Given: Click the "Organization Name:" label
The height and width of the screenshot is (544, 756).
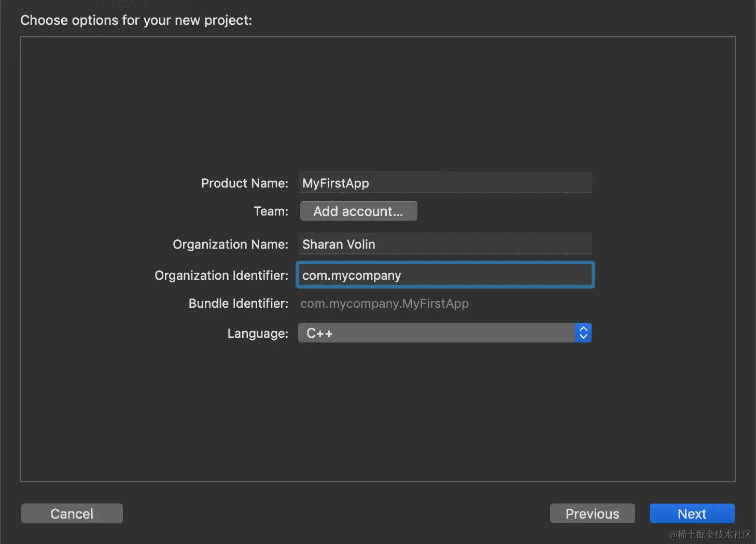Looking at the screenshot, I should tap(230, 245).
